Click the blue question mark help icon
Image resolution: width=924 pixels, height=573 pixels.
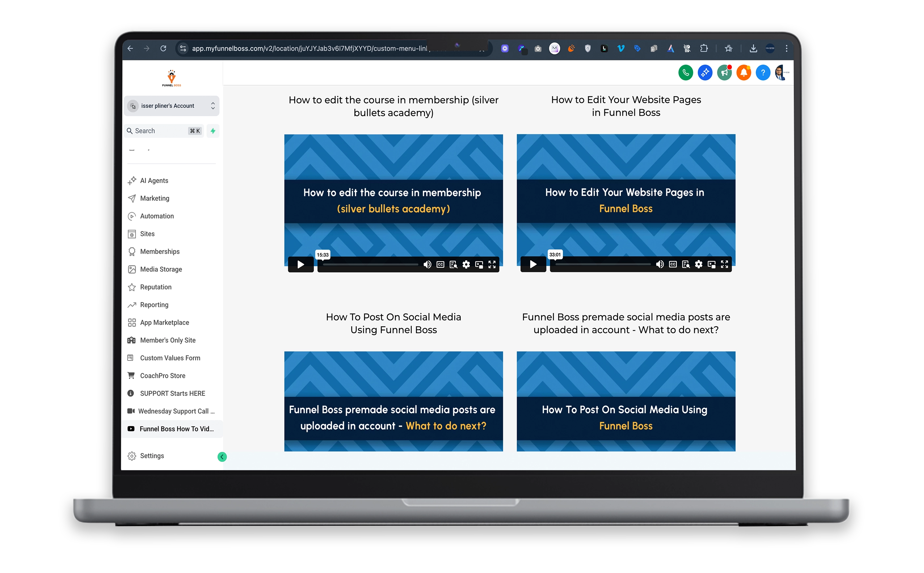pos(762,72)
